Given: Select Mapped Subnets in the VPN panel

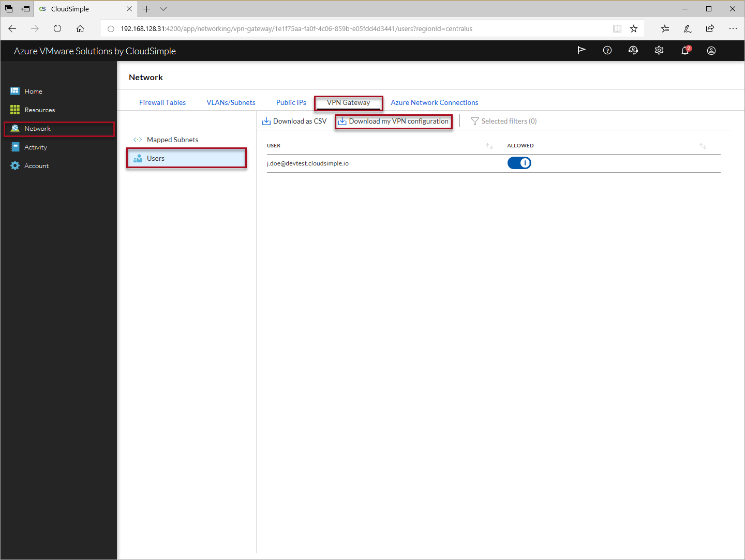Looking at the screenshot, I should tap(172, 139).
